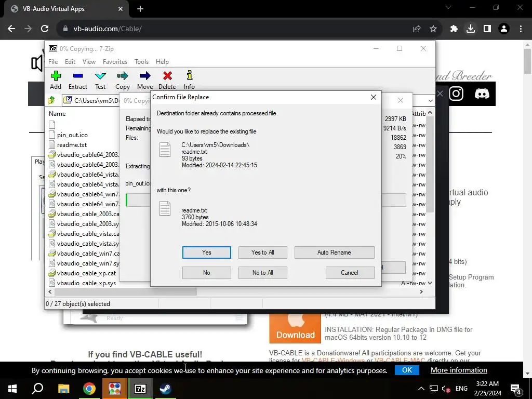Image resolution: width=532 pixels, height=399 pixels.
Task: Open File Explorer from the taskbar
Action: [63, 389]
